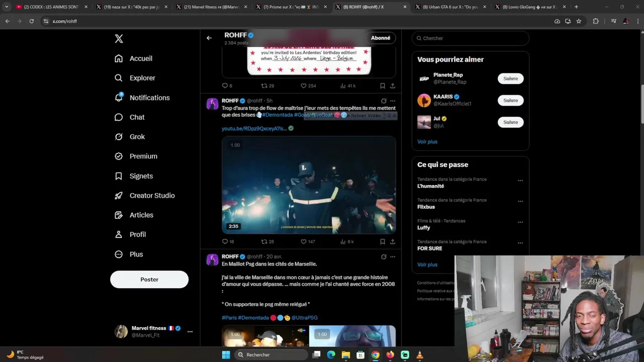Follow KAARIS with Suivre button
The height and width of the screenshot is (362, 644).
tap(511, 100)
